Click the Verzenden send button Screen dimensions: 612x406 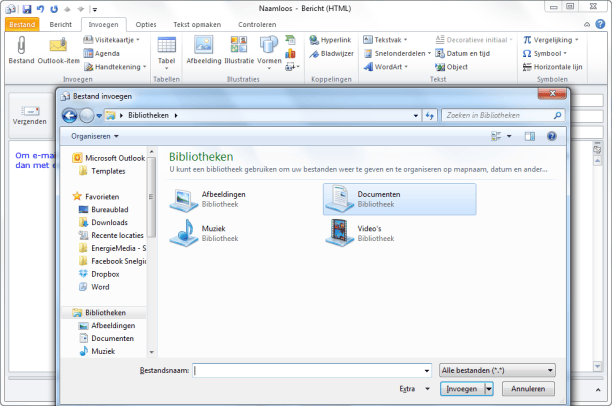(30, 115)
